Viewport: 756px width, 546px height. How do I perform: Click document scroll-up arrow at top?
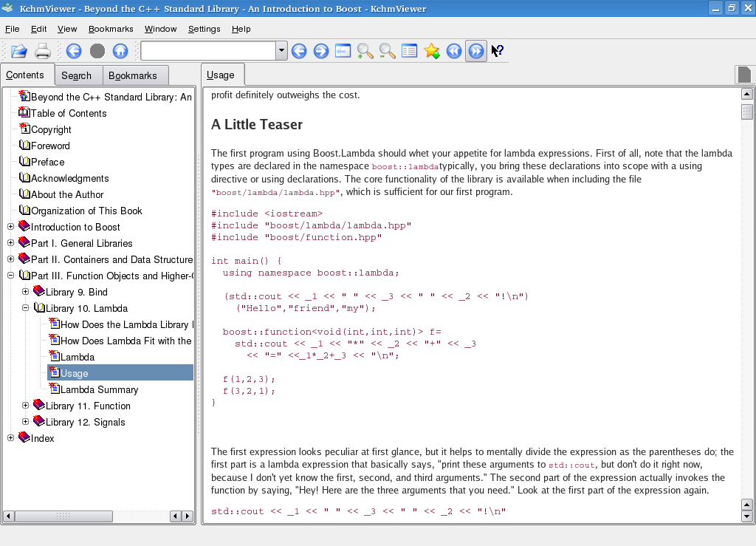(x=746, y=94)
